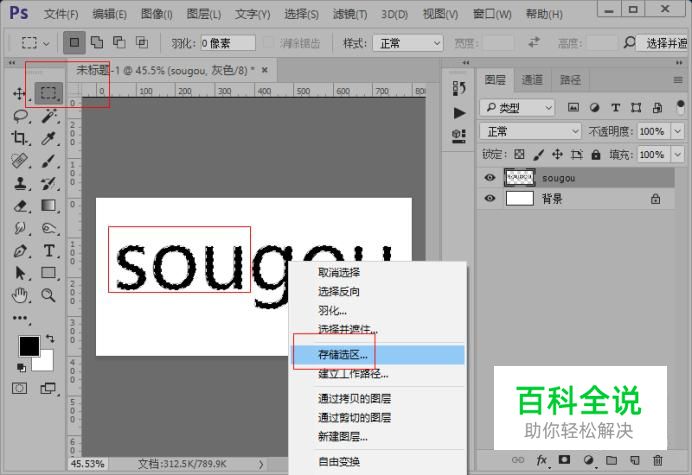The width and height of the screenshot is (692, 475).
Task: Toggle lock transparent pixels
Action: [519, 154]
